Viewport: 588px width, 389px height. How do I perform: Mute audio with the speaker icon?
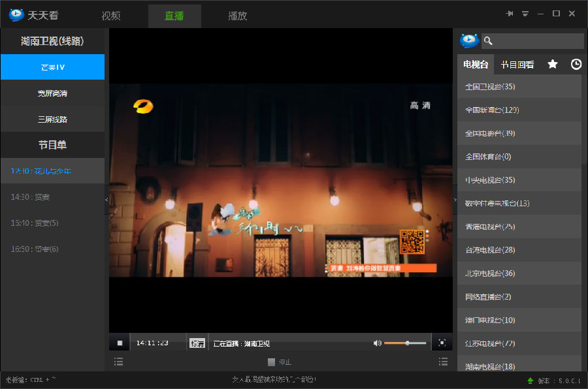click(x=377, y=343)
